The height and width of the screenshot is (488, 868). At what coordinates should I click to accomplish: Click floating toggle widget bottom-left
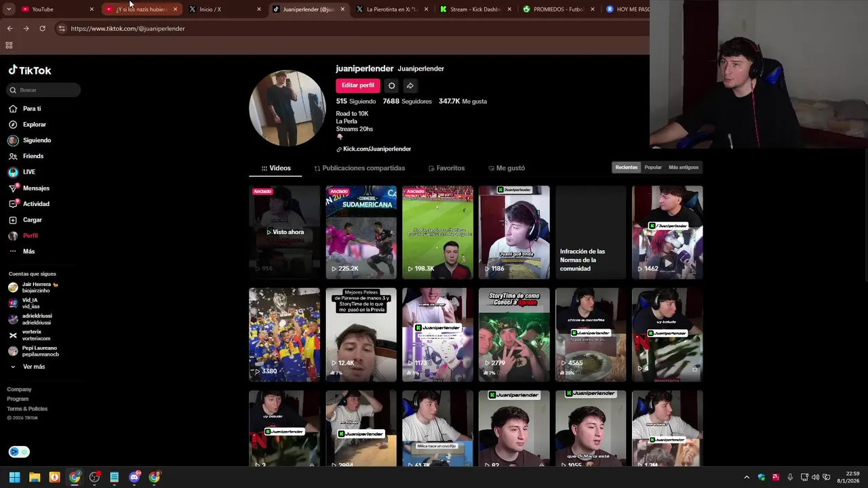point(19,452)
